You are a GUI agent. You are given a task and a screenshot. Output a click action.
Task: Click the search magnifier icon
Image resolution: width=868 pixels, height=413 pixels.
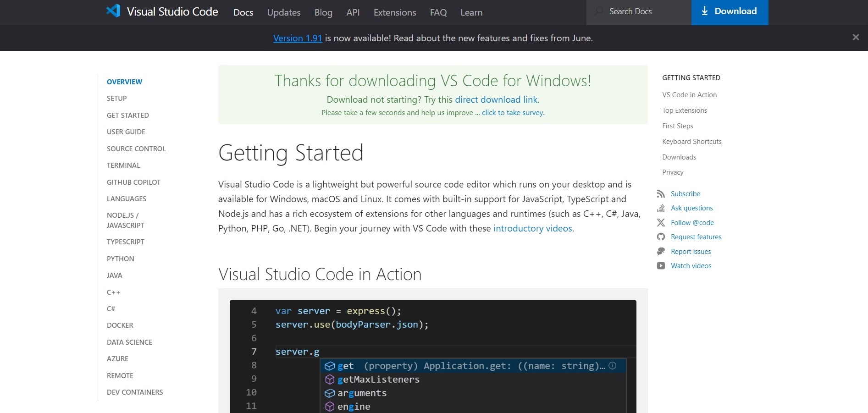[599, 11]
